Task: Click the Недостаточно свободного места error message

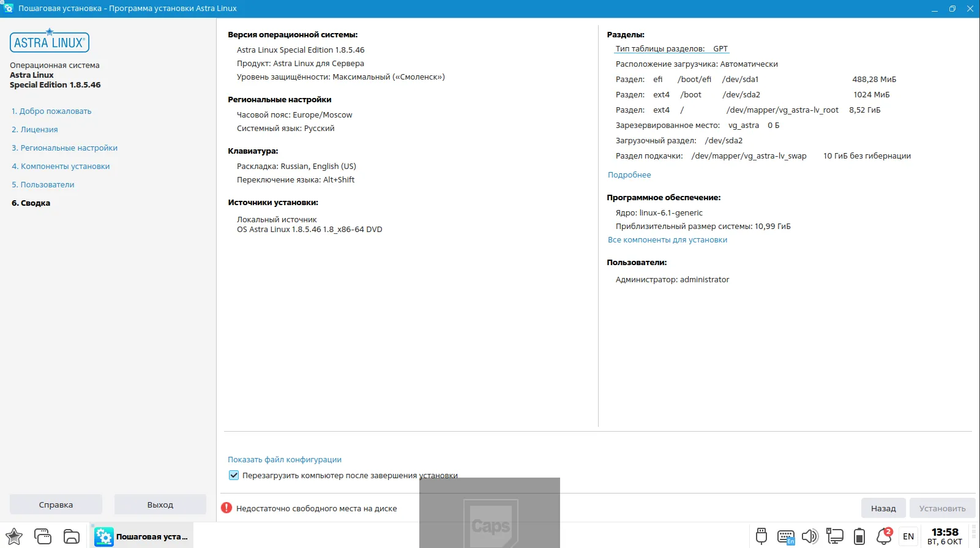Action: pos(316,508)
